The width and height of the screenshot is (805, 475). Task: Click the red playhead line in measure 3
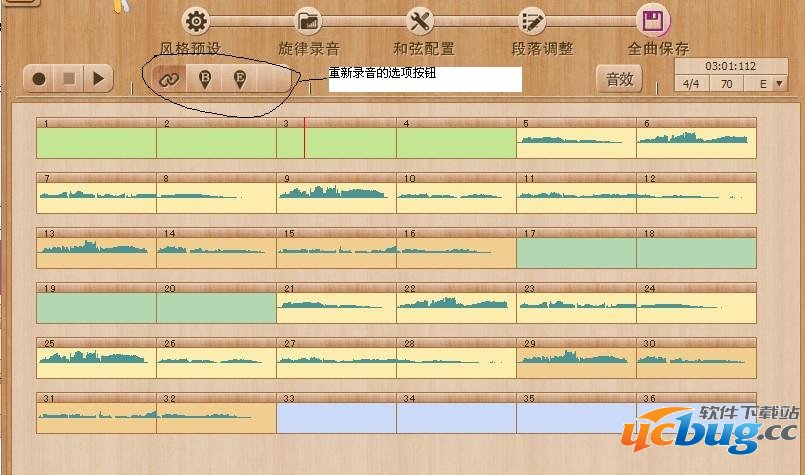304,138
